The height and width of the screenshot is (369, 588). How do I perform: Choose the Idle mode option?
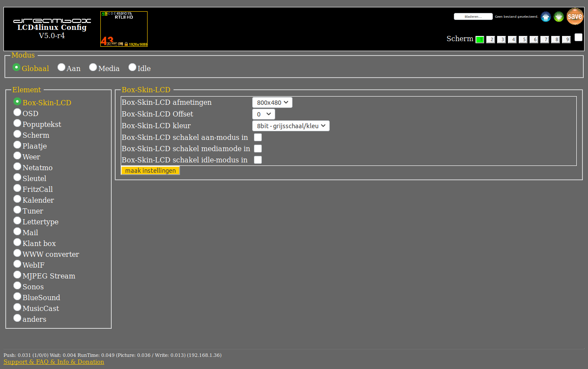132,68
